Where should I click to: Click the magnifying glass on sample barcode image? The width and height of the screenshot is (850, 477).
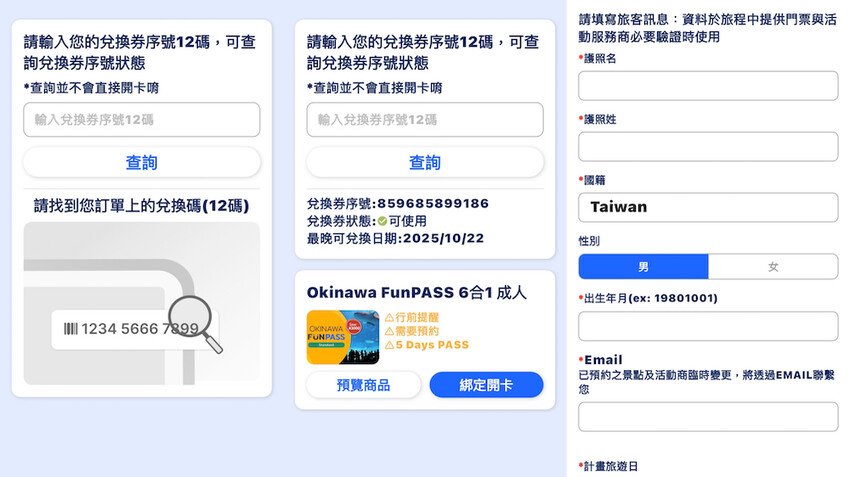pos(195,324)
